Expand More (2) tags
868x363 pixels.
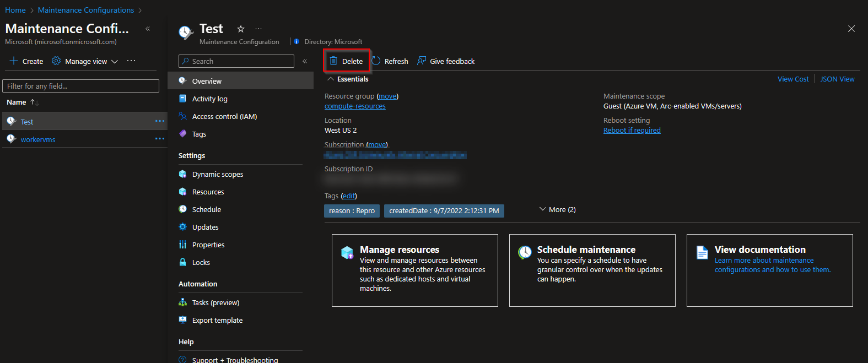pyautogui.click(x=557, y=209)
